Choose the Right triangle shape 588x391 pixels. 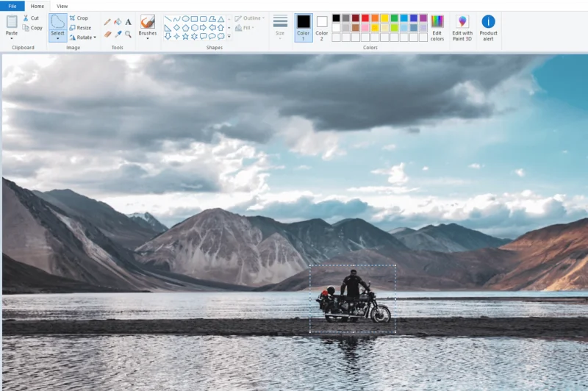click(x=168, y=28)
